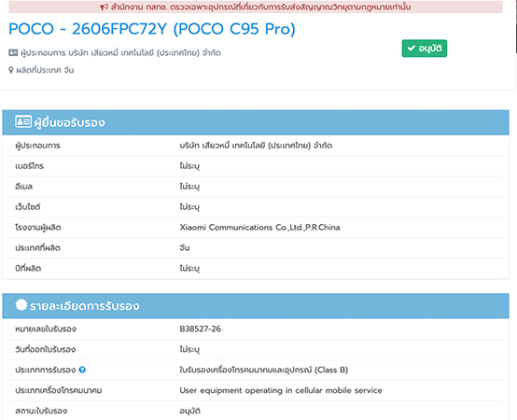517x420 pixels.
Task: Click the ประเภทเครื่องโทรคมนาคม row label
Action: point(59,390)
